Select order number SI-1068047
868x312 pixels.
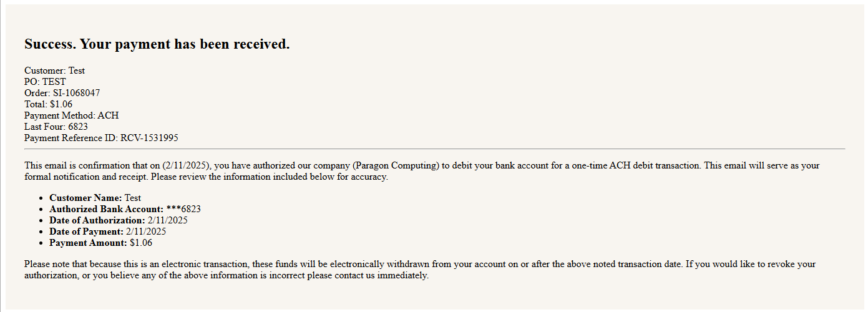(76, 93)
